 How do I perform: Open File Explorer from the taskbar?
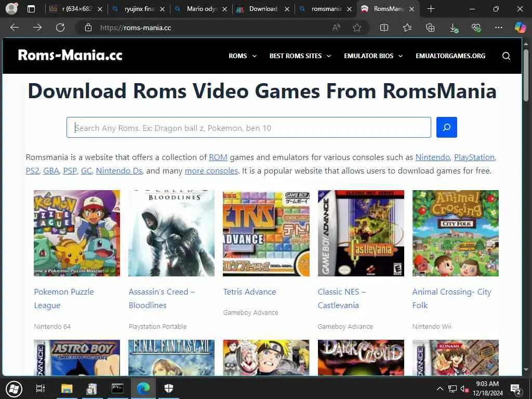[x=67, y=389]
